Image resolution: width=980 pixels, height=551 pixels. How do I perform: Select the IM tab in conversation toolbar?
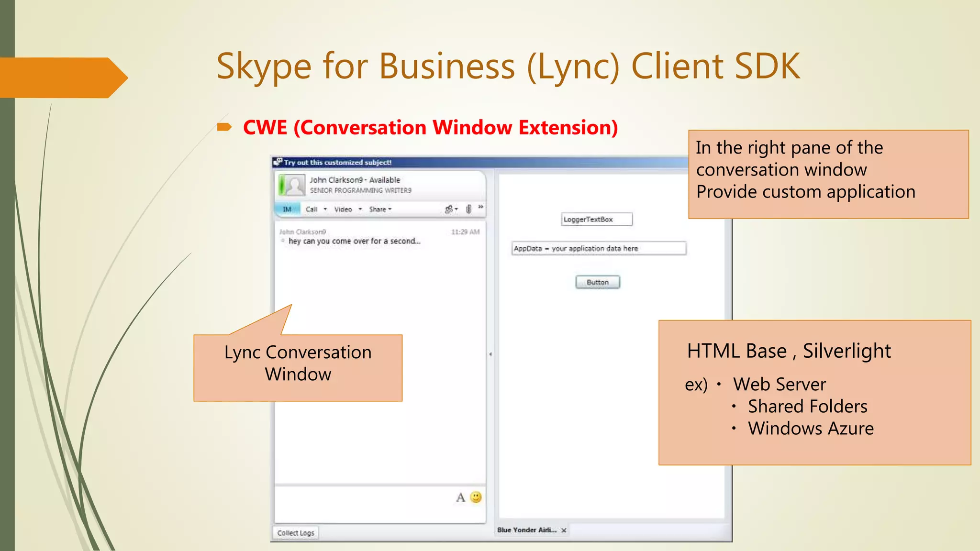288,209
